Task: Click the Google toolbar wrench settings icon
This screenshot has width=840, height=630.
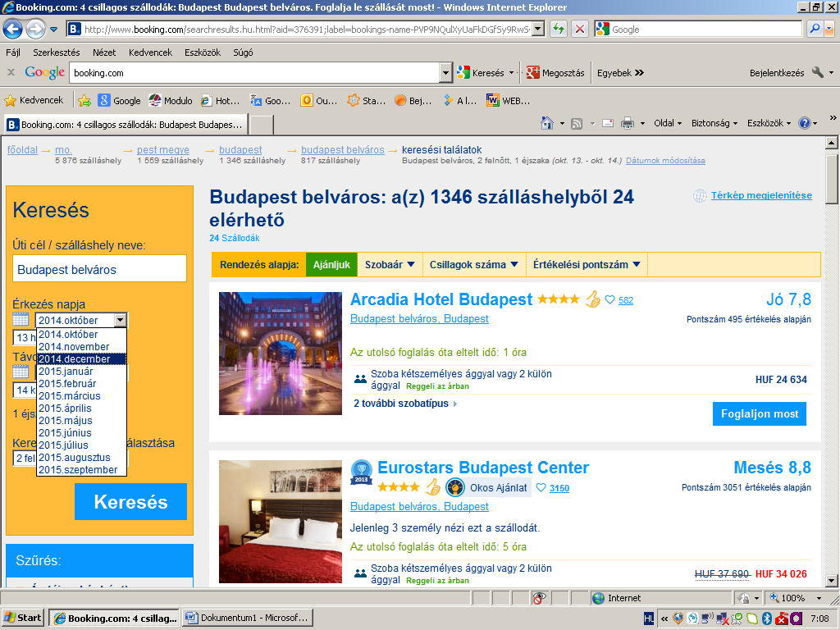Action: click(x=818, y=72)
